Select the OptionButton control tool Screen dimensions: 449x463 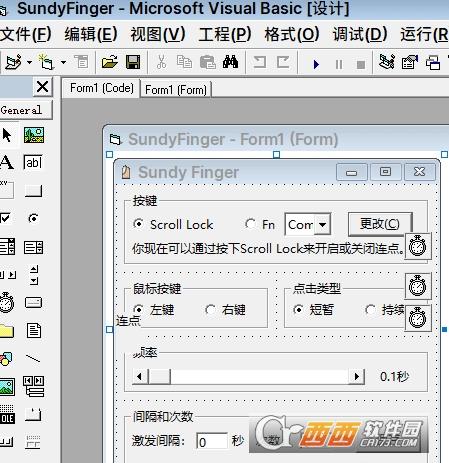point(33,218)
